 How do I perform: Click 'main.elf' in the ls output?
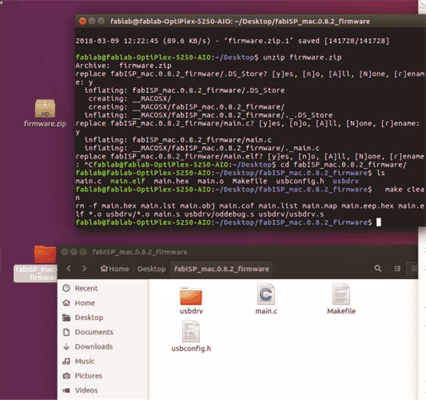pyautogui.click(x=128, y=181)
